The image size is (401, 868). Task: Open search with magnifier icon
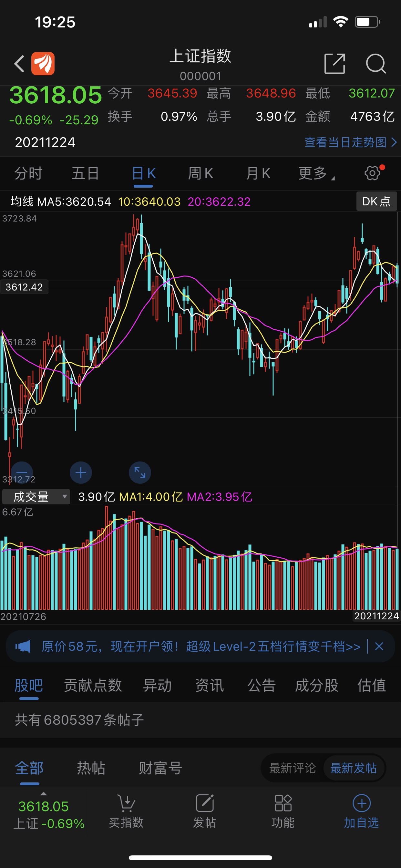(x=375, y=64)
